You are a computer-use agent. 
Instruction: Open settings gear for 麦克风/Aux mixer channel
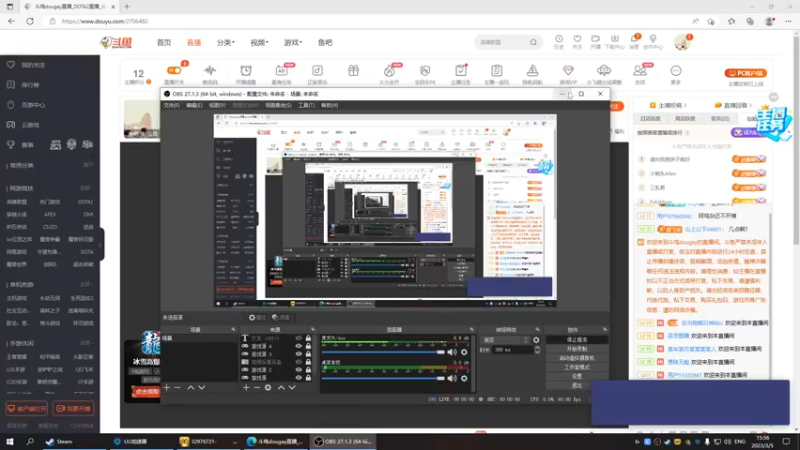point(464,352)
